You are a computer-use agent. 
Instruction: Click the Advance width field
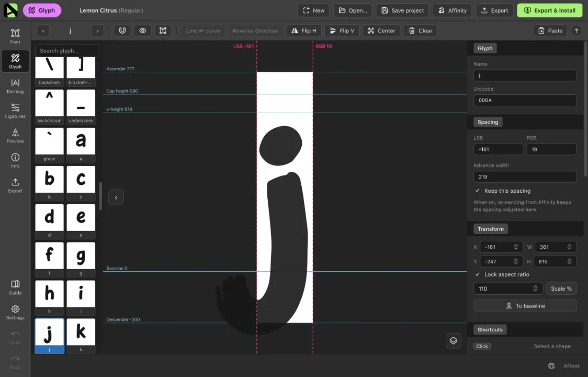(x=525, y=177)
